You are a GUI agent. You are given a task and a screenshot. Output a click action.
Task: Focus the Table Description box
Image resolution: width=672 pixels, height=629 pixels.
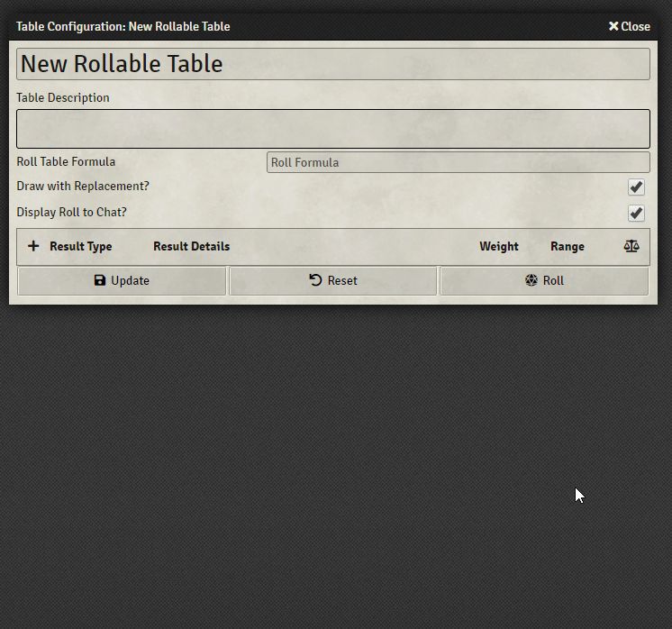coord(333,129)
